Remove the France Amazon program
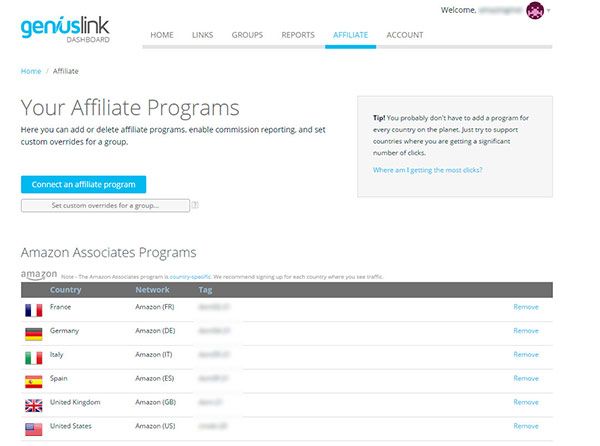This screenshot has height=446, width=600. coord(526,307)
